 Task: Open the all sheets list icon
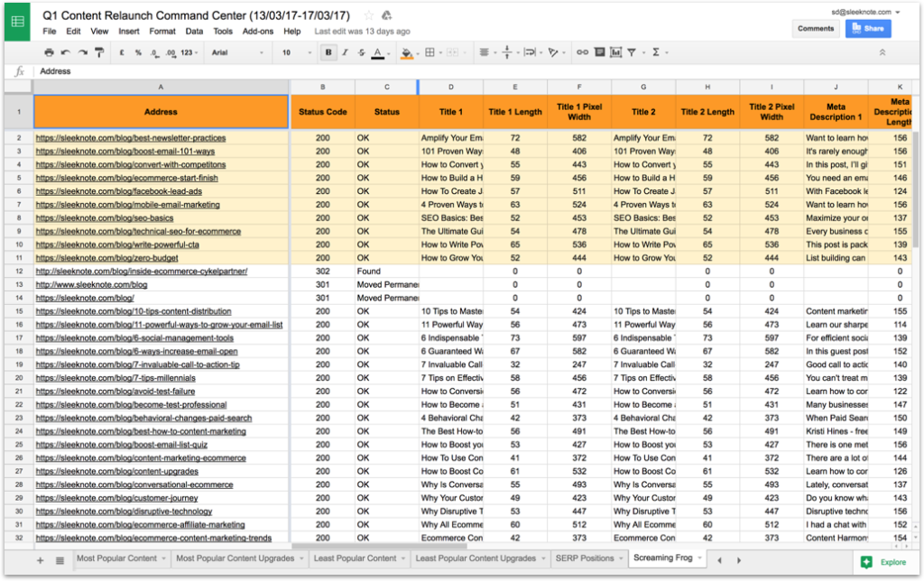tap(60, 560)
